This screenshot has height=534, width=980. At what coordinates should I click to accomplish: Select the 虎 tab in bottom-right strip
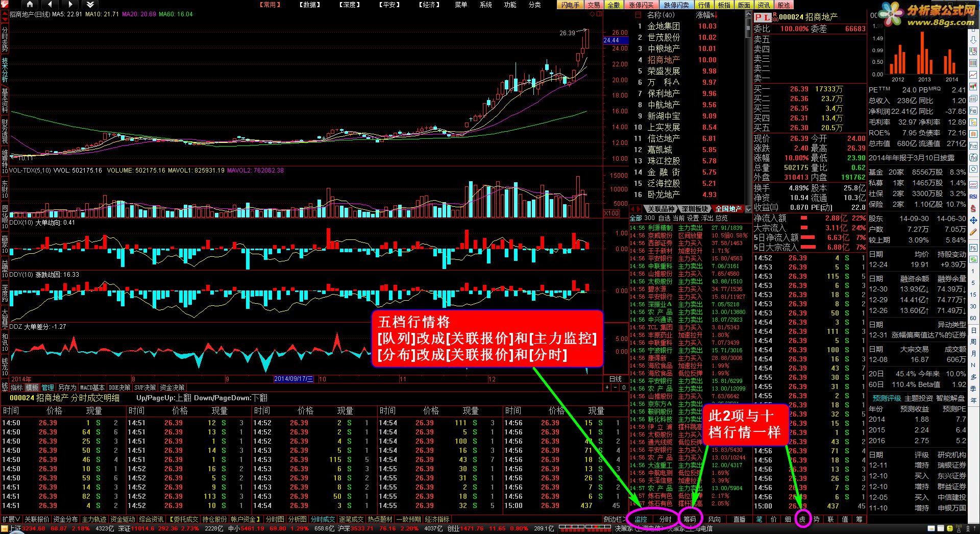point(802,519)
